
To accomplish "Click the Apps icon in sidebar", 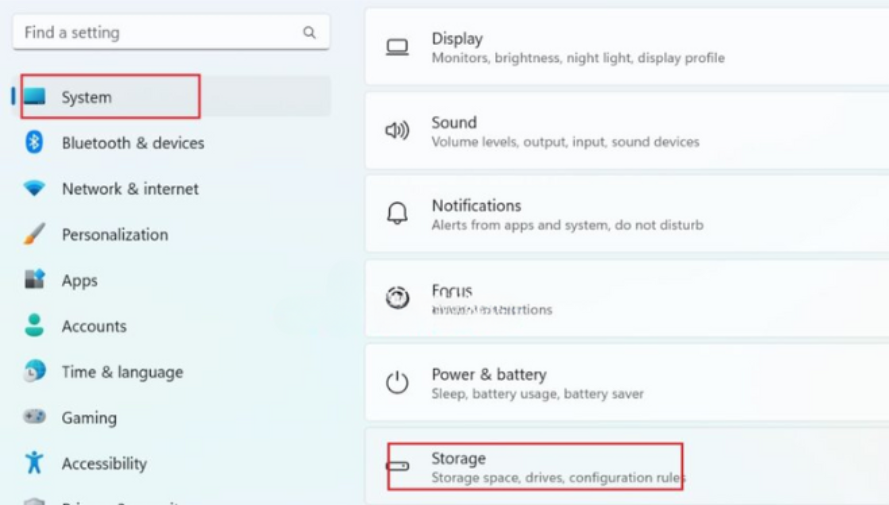I will pyautogui.click(x=34, y=279).
